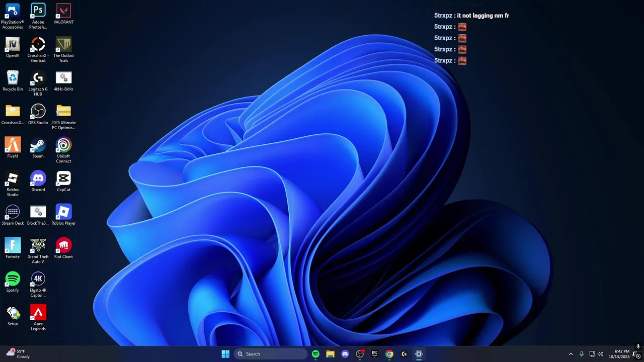
Task: Select the VALORANT desktop shortcut
Action: pos(63,14)
